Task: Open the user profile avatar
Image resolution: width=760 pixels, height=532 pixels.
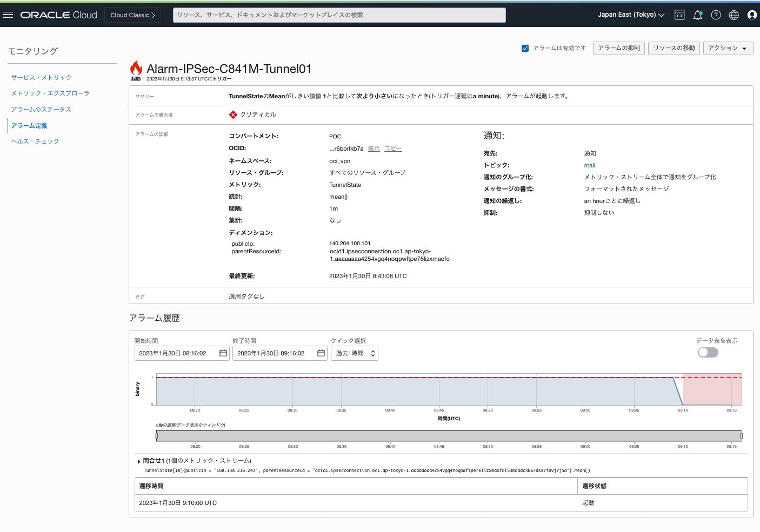Action: [x=752, y=15]
